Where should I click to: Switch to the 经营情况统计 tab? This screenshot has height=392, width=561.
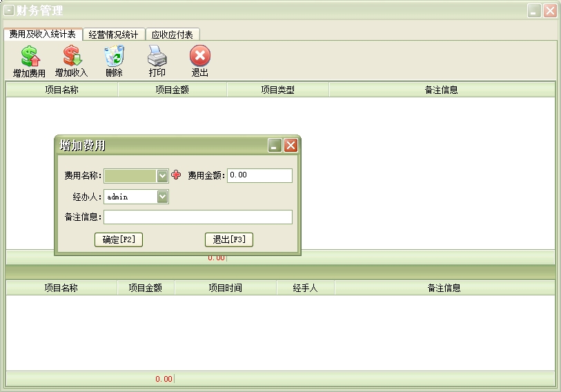[114, 35]
